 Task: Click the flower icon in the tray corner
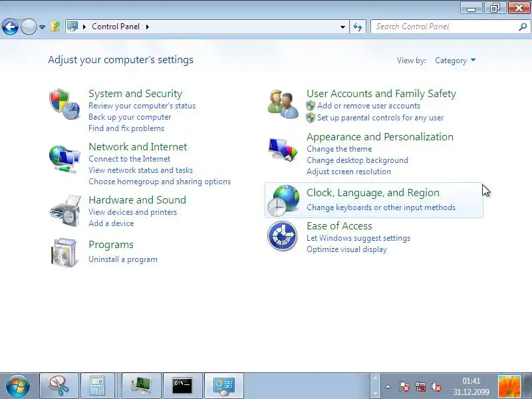(509, 386)
